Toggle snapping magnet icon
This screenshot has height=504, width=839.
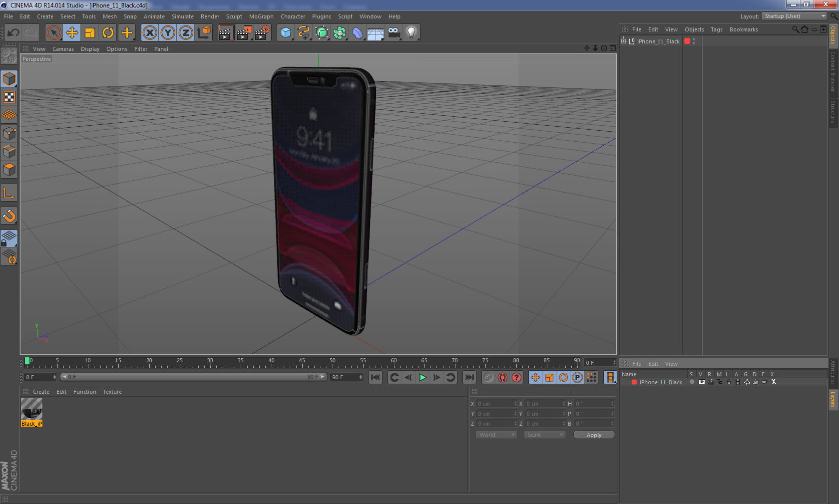pos(9,216)
